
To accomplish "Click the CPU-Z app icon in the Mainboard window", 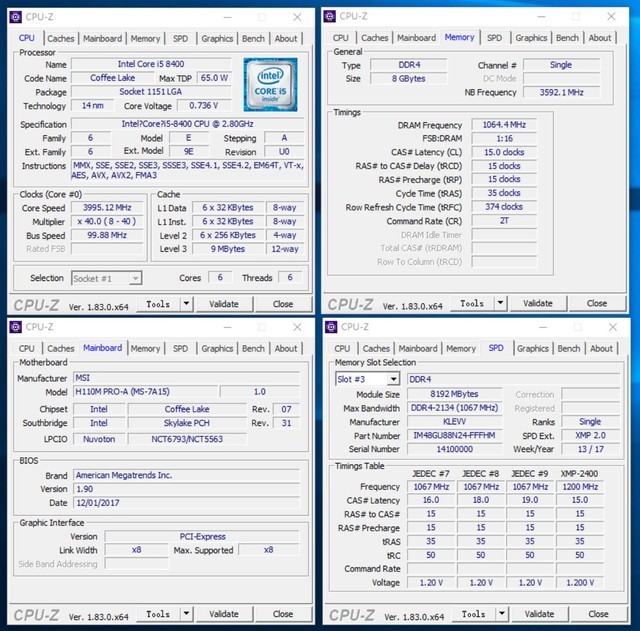I will click(16, 327).
